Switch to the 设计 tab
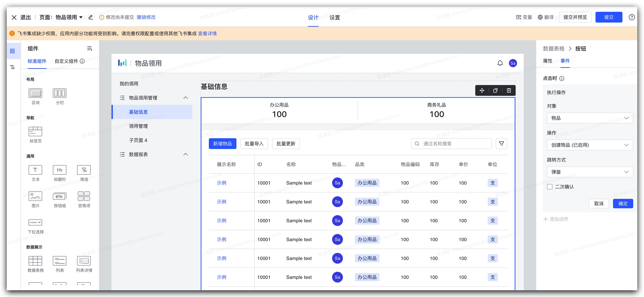Image resolution: width=644 pixels, height=297 pixels. (x=313, y=18)
